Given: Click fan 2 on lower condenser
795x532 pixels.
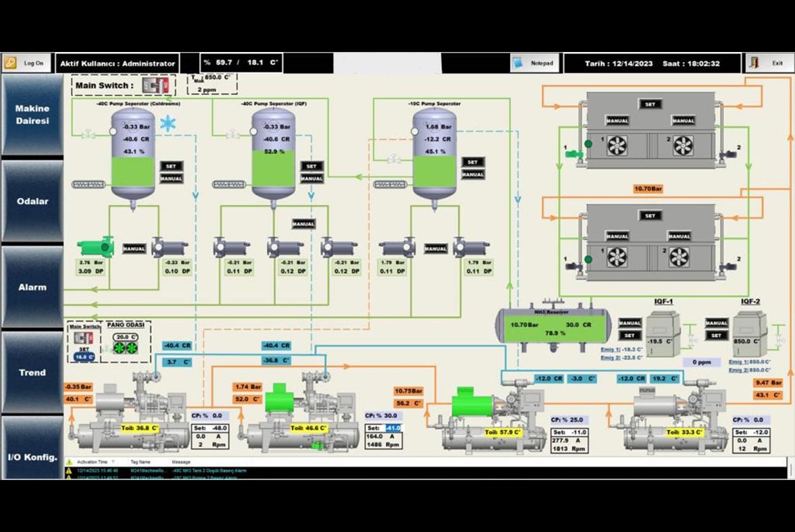Looking at the screenshot, I should click(x=678, y=257).
